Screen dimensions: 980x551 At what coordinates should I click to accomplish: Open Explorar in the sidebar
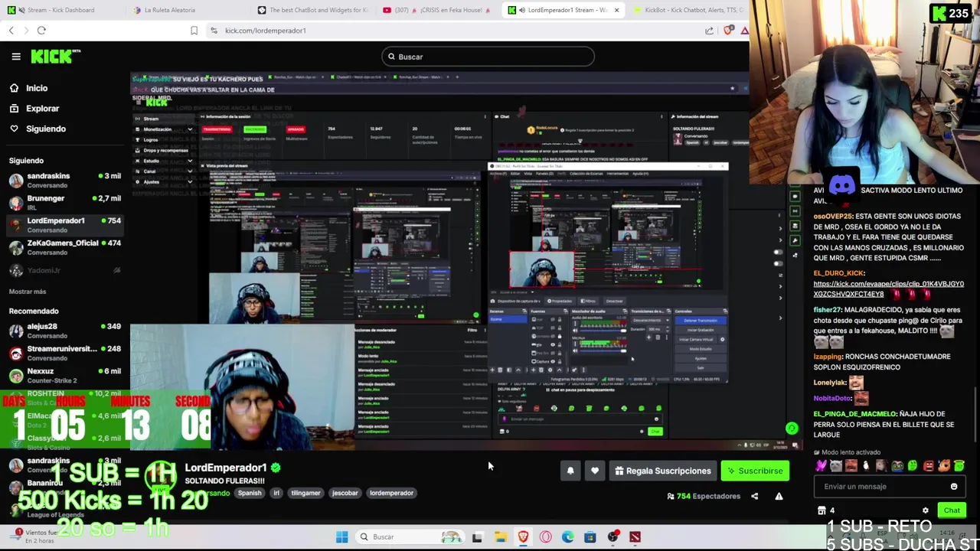[42, 109]
